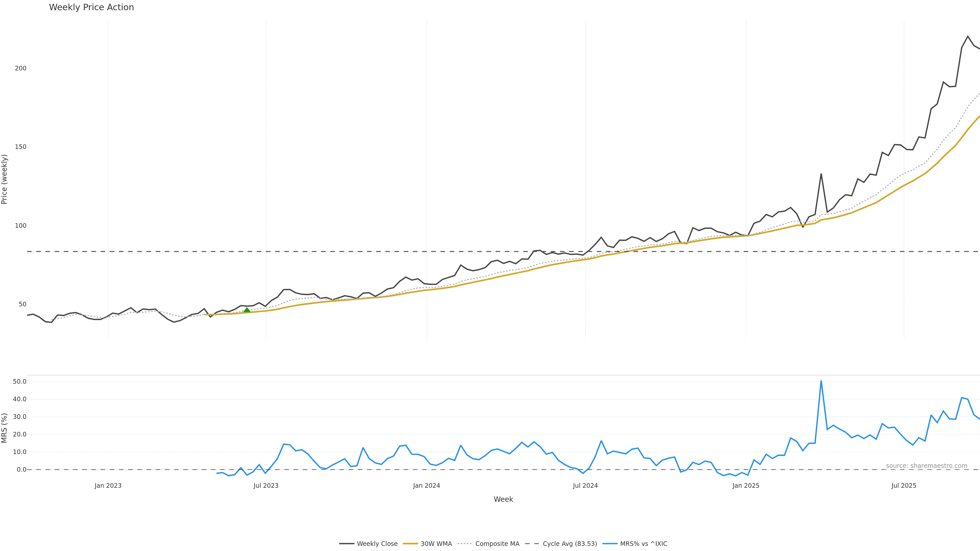Click the MRS (%) y-axis title
This screenshot has height=551, width=980.
point(4,428)
